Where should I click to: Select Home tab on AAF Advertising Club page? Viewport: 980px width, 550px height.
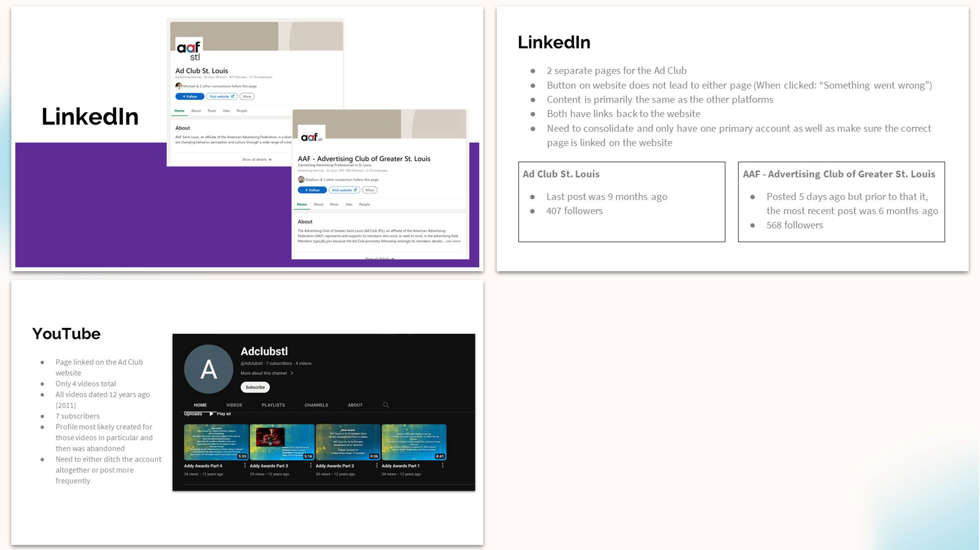pos(302,204)
